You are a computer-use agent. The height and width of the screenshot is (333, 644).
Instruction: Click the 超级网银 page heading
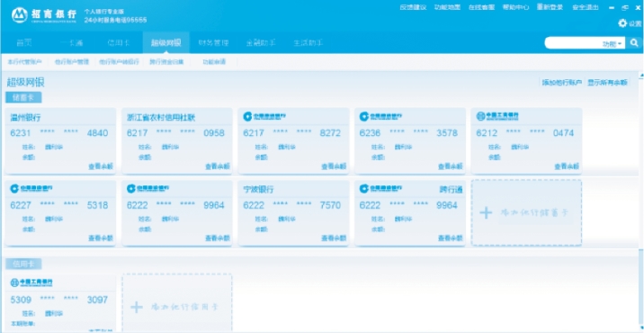[x=25, y=82]
